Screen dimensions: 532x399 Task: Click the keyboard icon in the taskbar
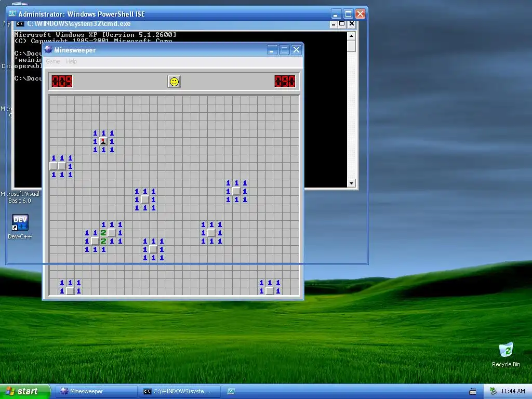click(x=473, y=392)
